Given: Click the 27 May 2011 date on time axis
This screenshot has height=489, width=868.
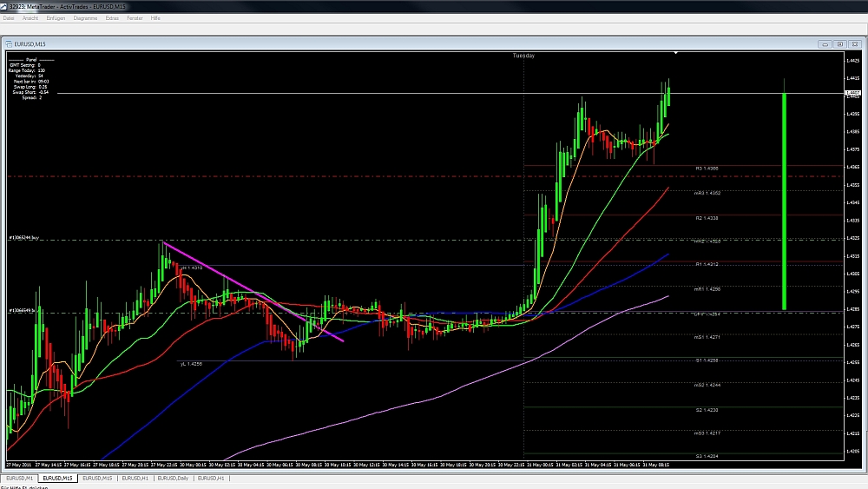Looking at the screenshot, I should [x=21, y=465].
